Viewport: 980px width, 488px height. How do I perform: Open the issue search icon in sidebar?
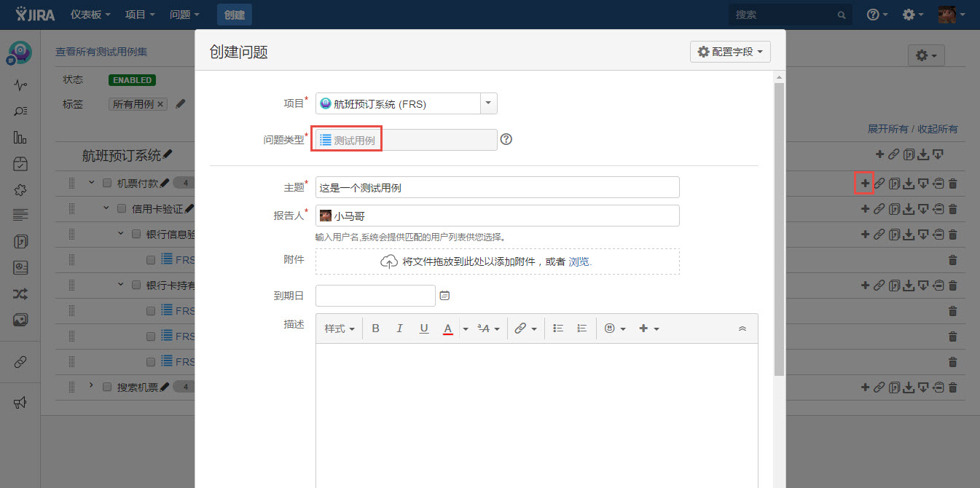20,111
